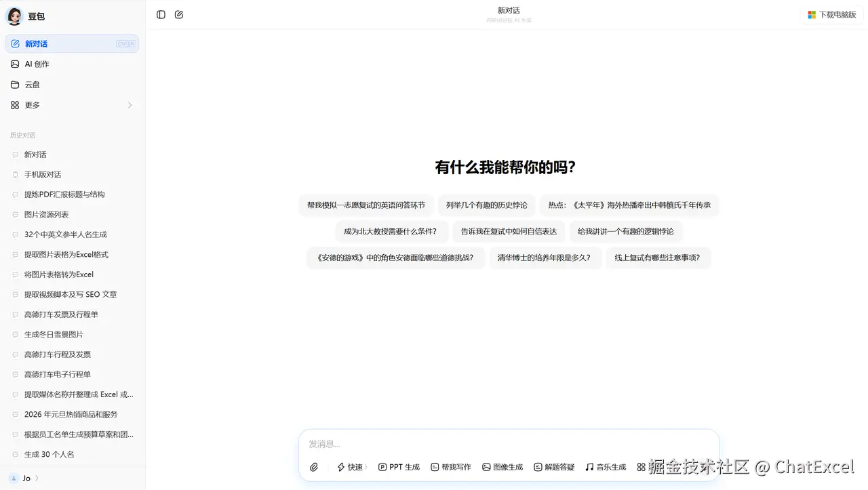Viewport: 868px width, 490px height.
Task: Expand the 更多 chevron arrow
Action: [130, 105]
